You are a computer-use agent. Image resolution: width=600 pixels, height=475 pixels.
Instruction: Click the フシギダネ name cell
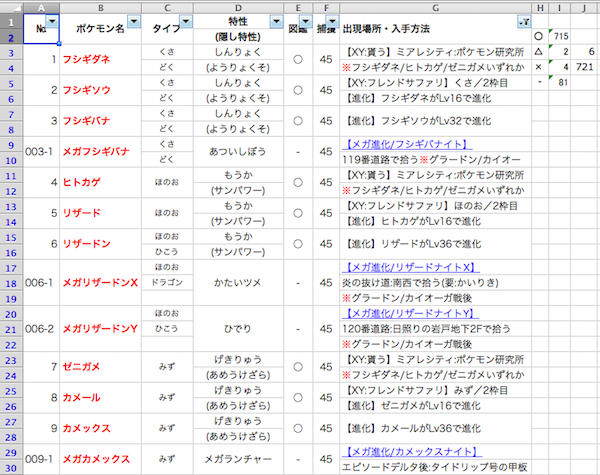tap(101, 59)
